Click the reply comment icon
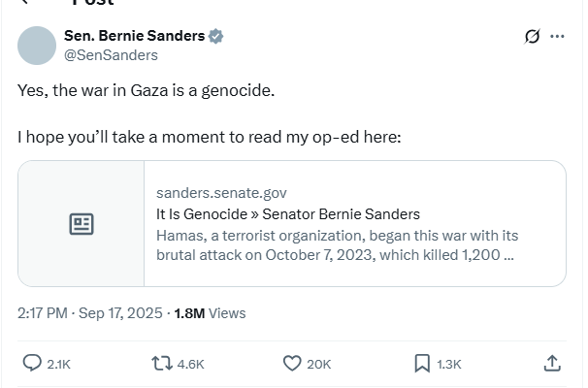Viewport: 588px width, 388px height. click(x=32, y=363)
